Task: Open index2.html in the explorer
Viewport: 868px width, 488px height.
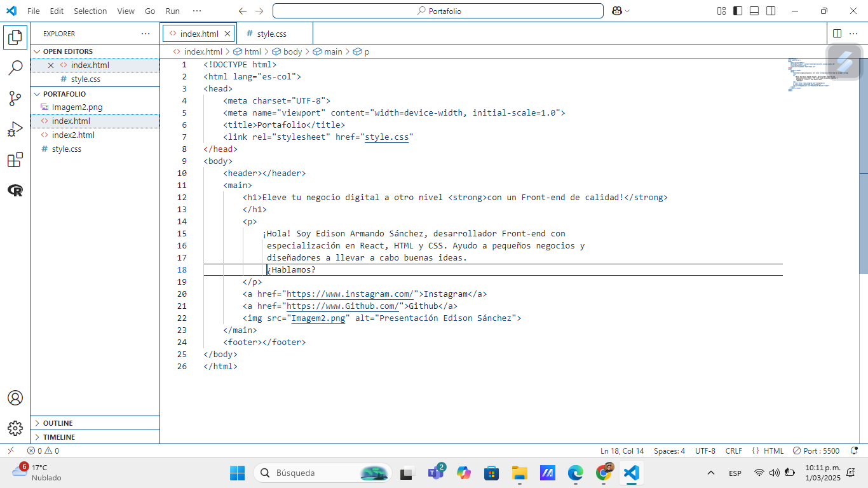Action: (73, 135)
